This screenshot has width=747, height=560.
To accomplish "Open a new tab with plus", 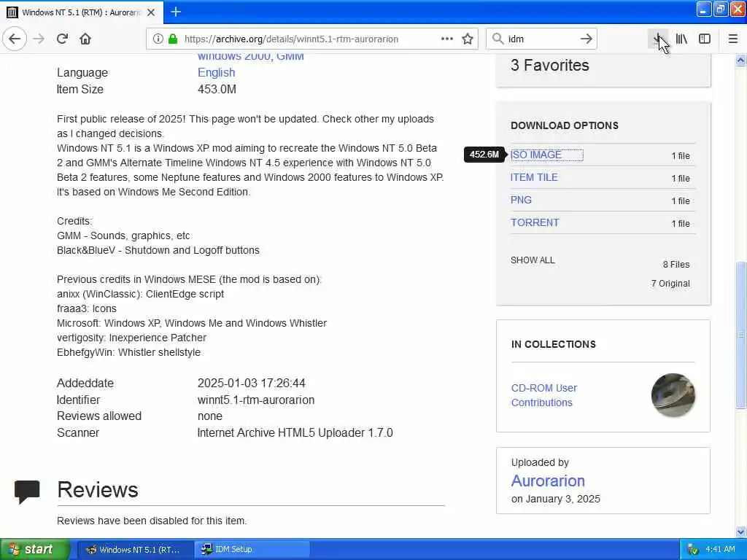I will click(x=176, y=12).
